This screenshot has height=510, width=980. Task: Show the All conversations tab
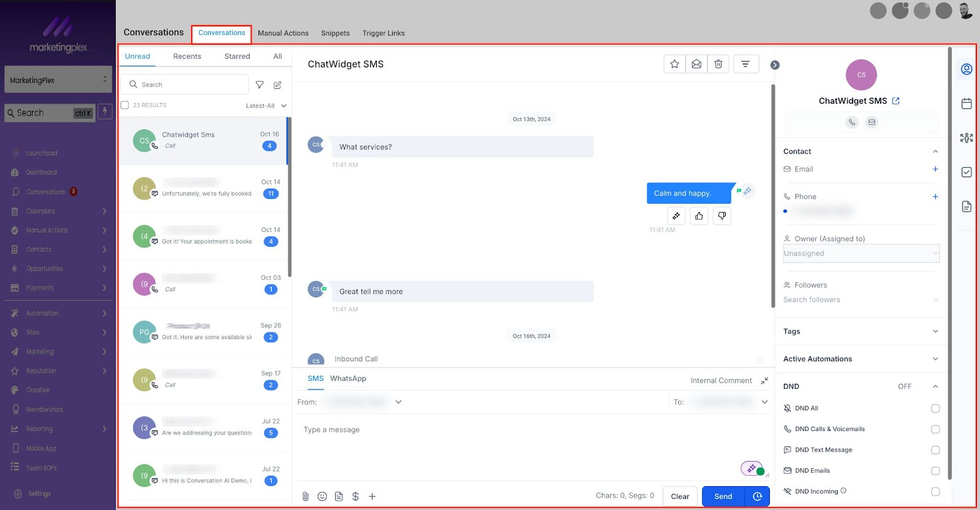click(277, 56)
